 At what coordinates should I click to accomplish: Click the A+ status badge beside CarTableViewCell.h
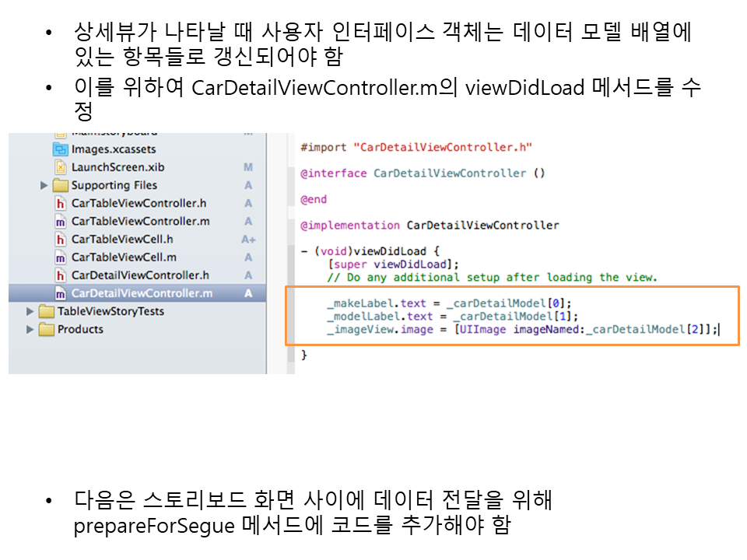pos(248,240)
